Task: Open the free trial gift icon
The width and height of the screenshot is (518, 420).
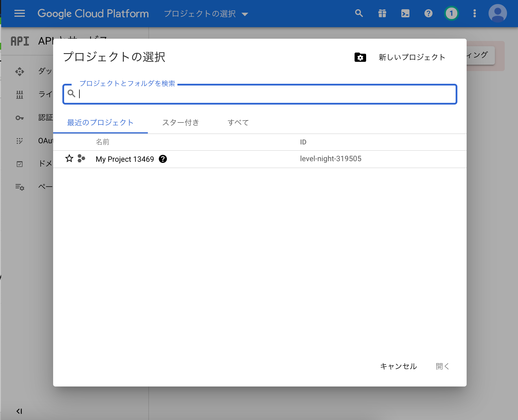Action: (382, 13)
